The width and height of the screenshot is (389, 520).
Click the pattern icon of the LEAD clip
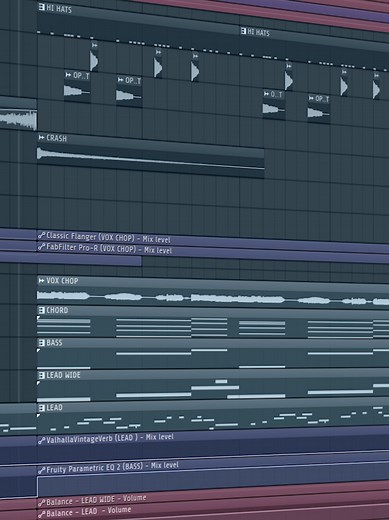click(42, 408)
